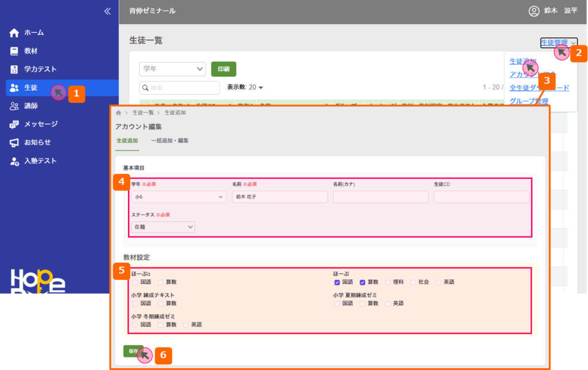
Task: Click the user profile avatar icon
Action: [534, 11]
